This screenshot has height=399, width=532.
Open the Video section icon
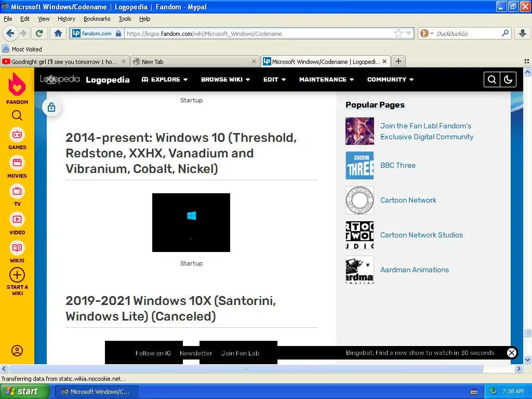[x=17, y=220]
